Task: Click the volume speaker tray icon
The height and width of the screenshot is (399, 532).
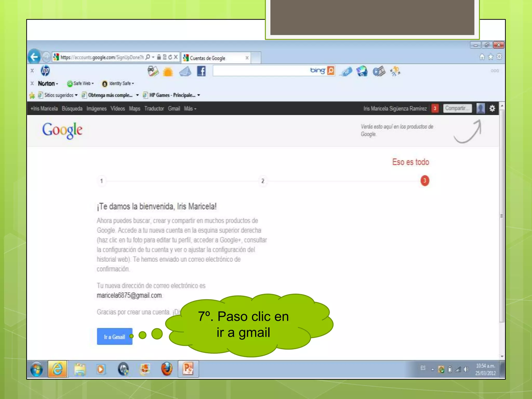Action: point(466,369)
